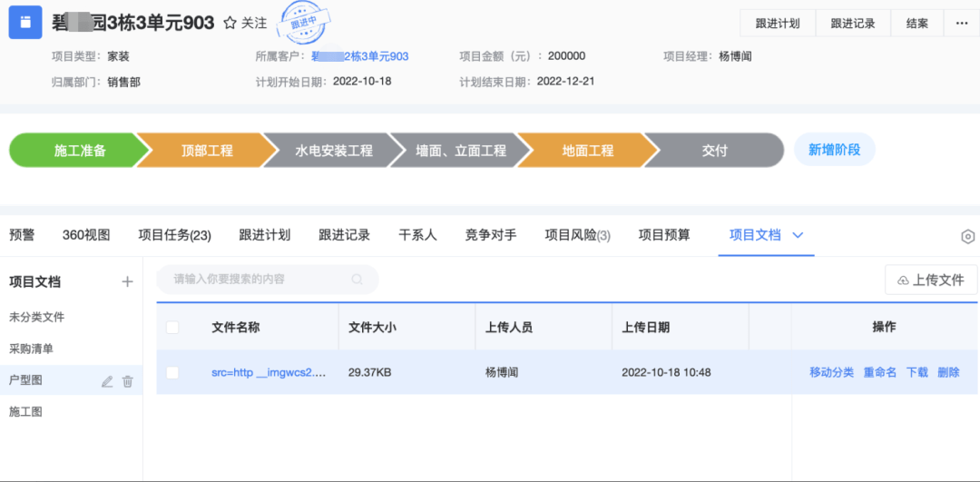This screenshot has height=482, width=980.
Task: Select the 顶部工程 stage in progress bar
Action: [x=207, y=151]
